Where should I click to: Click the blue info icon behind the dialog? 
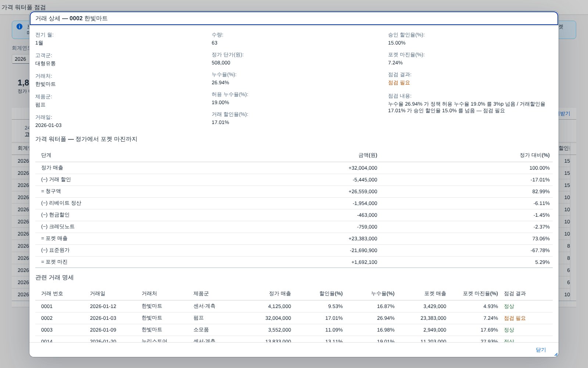19,26
